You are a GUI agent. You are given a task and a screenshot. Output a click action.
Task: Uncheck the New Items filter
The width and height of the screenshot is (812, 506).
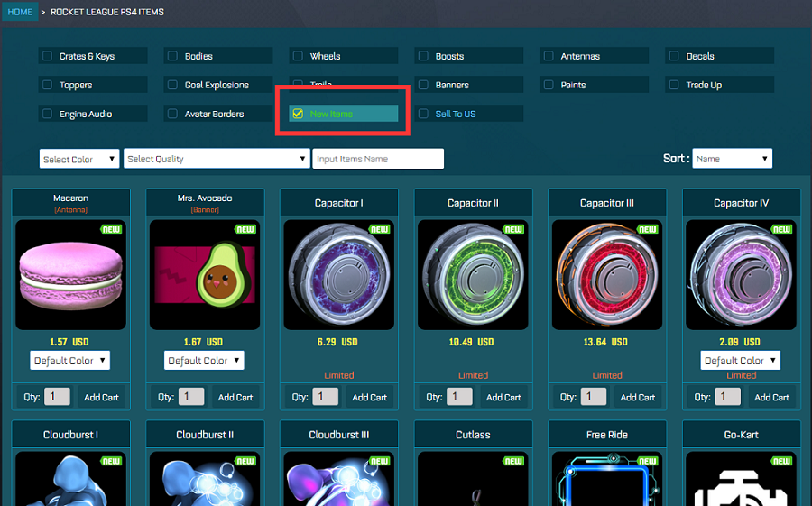point(298,114)
